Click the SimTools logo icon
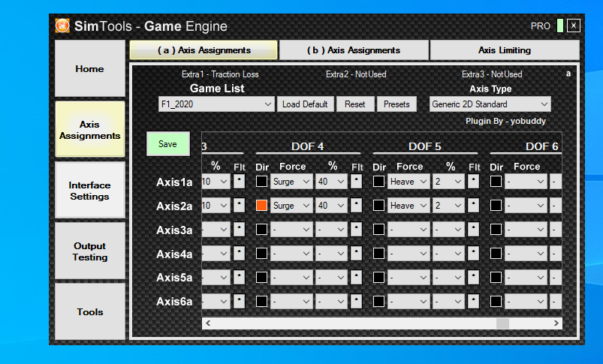This screenshot has width=603, height=364. tap(62, 26)
